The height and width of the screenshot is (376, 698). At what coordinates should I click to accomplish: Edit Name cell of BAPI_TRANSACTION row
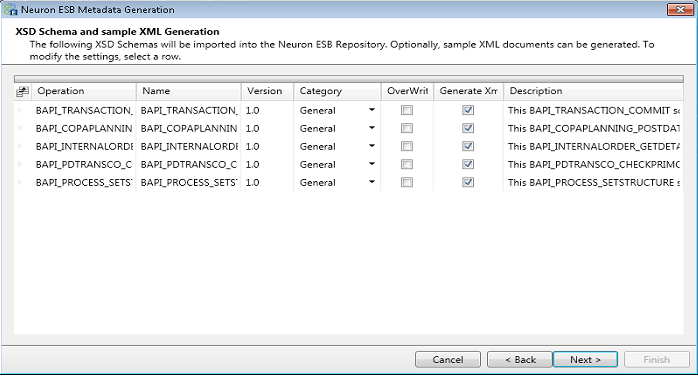tap(189, 110)
